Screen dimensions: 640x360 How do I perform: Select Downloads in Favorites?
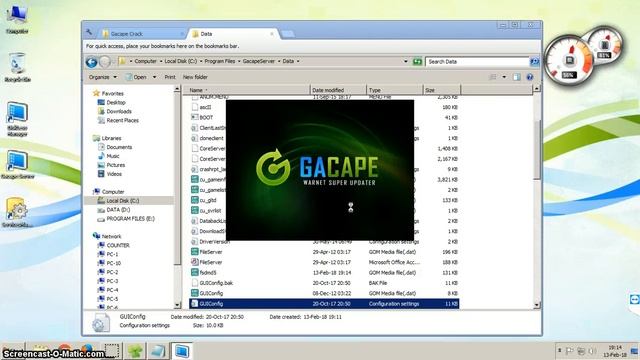click(119, 111)
